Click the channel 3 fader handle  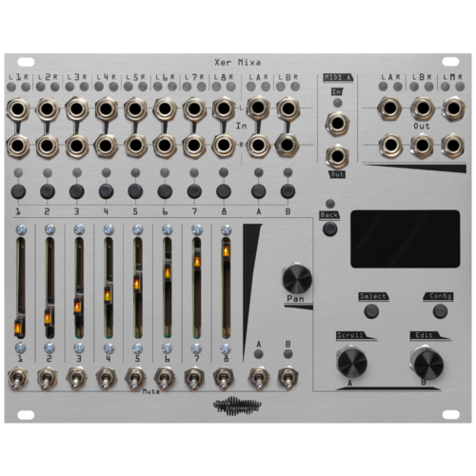point(77,307)
